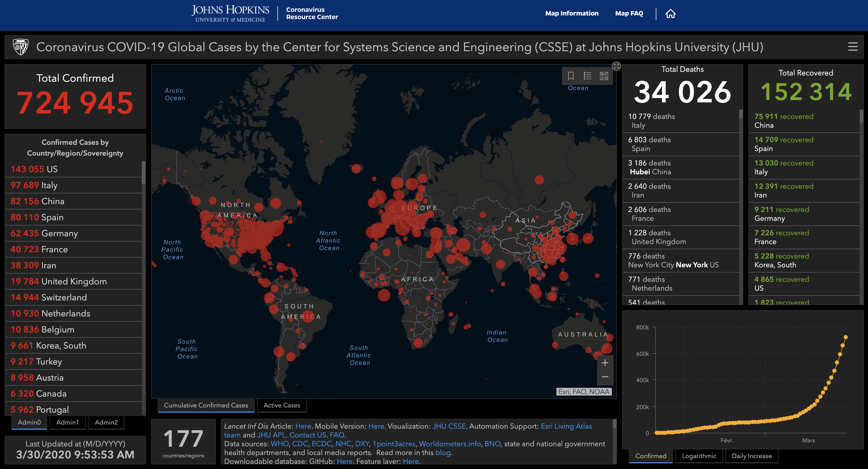Select '9 217 Turkey' row
Viewport: 868px width, 469px height.
[73, 362]
